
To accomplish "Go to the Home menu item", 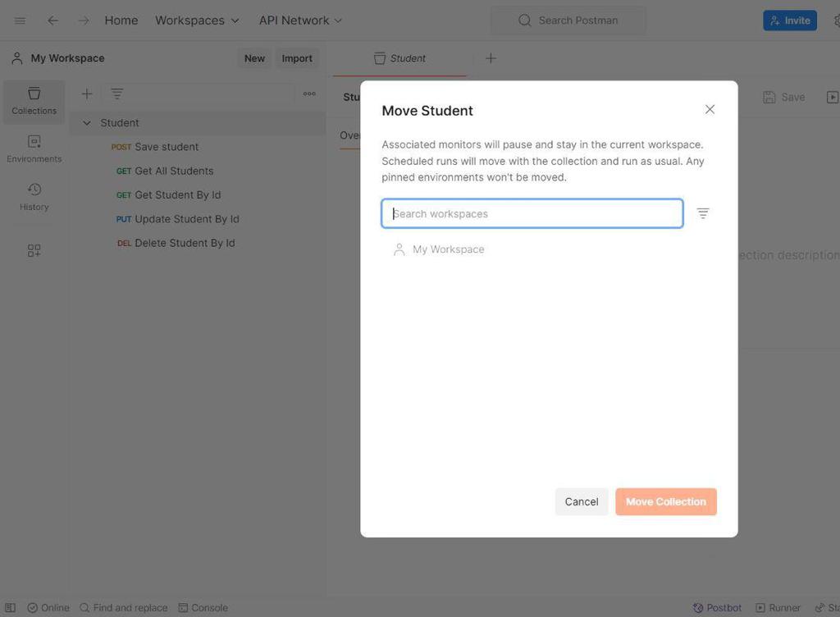I will click(121, 21).
